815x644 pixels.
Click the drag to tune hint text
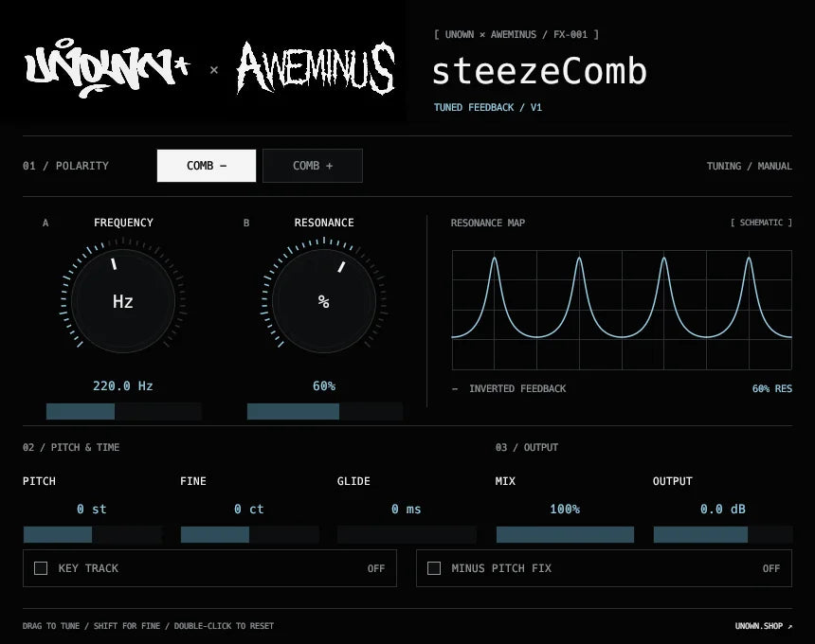click(148, 626)
